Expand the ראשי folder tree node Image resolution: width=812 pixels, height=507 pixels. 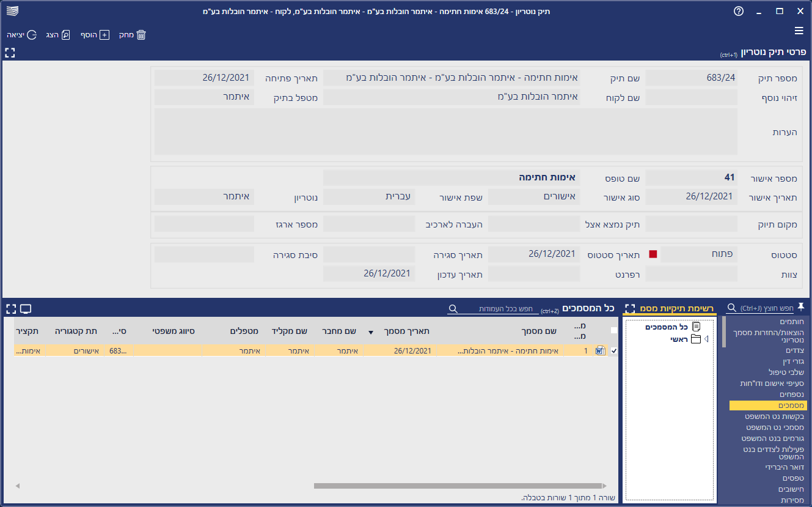(x=707, y=339)
